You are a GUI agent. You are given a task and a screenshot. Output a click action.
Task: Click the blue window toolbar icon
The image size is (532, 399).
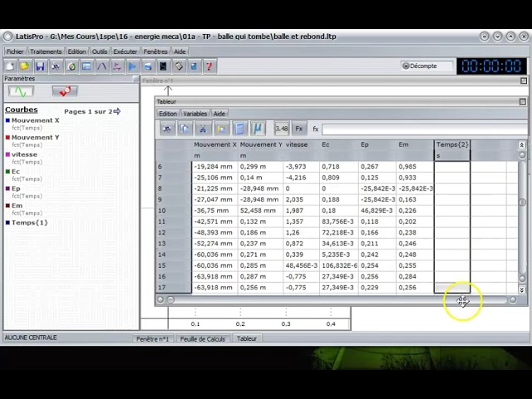pyautogui.click(x=86, y=66)
